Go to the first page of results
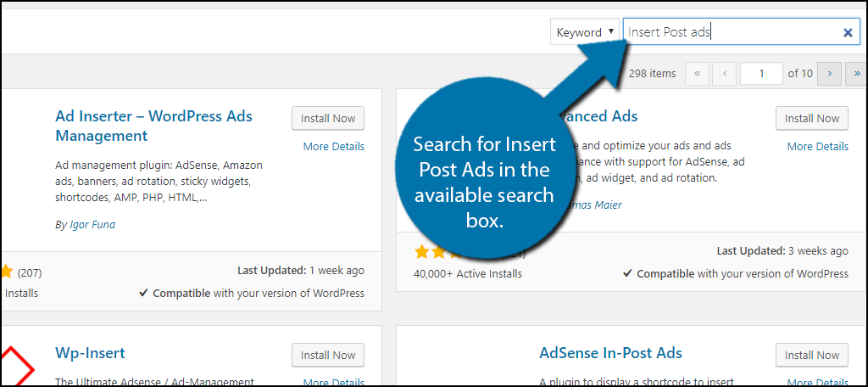The width and height of the screenshot is (868, 387). coord(697,73)
